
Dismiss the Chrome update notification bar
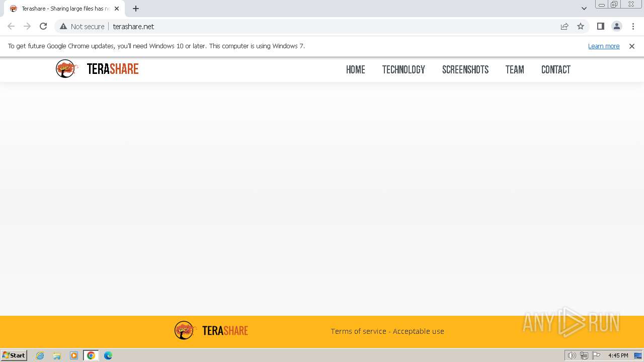coord(632,46)
